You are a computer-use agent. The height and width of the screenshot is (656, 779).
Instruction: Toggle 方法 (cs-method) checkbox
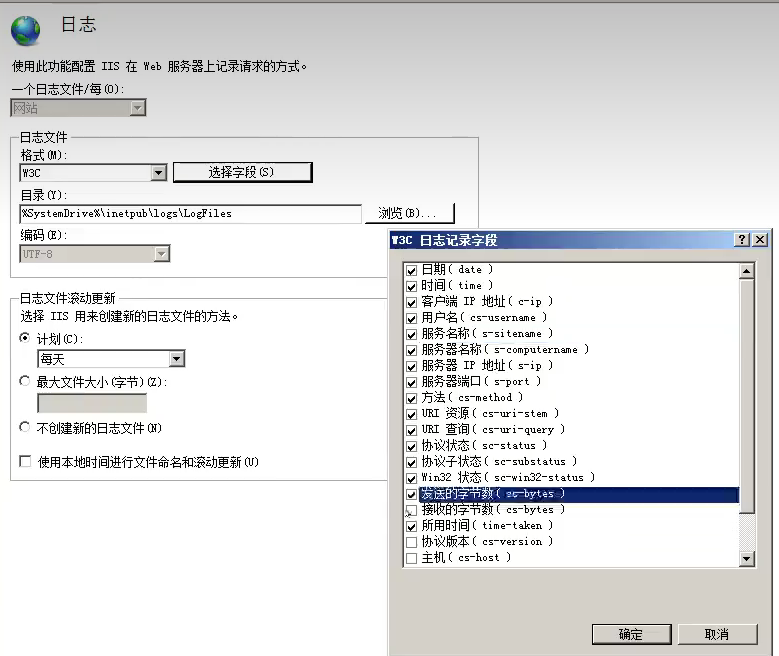click(x=411, y=399)
